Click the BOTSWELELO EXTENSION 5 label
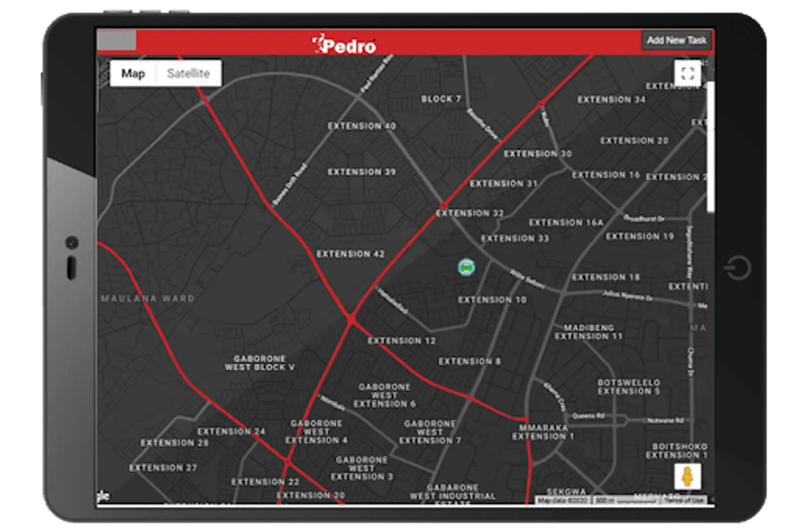This screenshot has width=799, height=532. coord(628,387)
